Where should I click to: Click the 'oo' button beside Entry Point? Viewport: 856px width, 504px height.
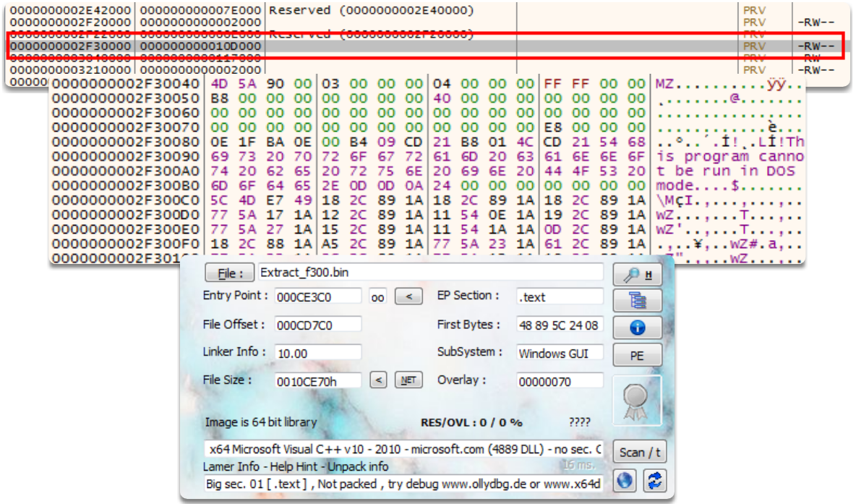pos(377,297)
